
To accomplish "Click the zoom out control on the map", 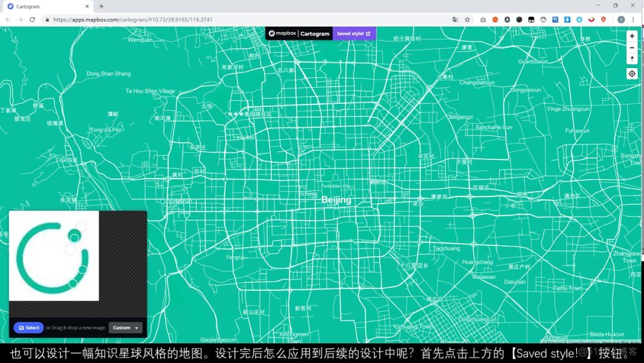I will point(632,48).
